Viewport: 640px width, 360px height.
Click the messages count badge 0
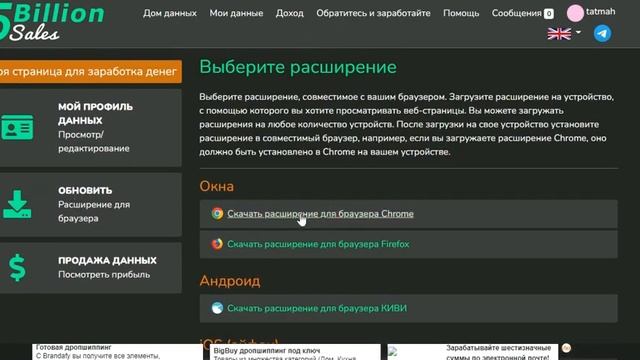point(549,14)
